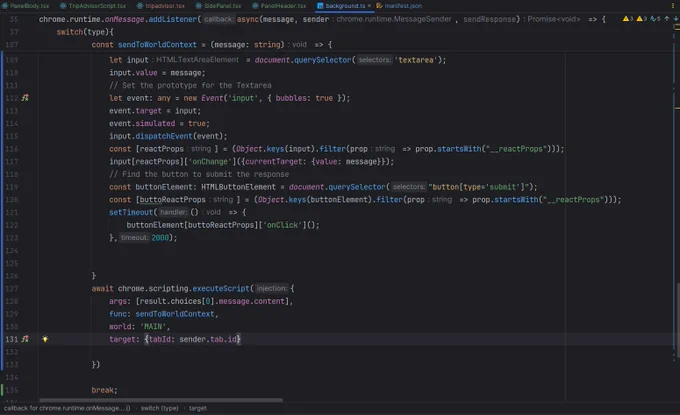Select the background.ts editor tab
680x415 pixels.
345,6
